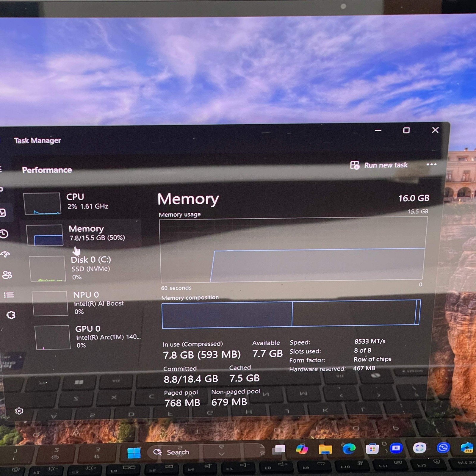Open the Performance page icon in sidebar
Viewport: 476px width, 476px height.
[x=3, y=213]
